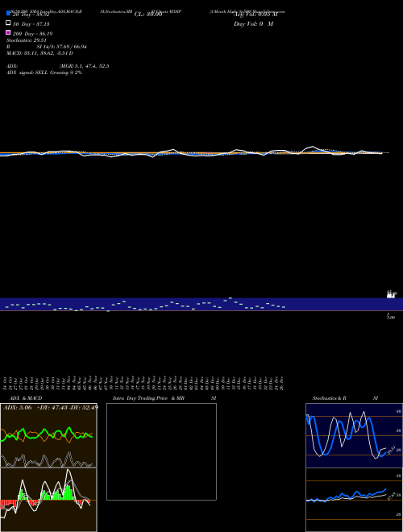Click the 'Stochastics & R' panel title
The image size is (403, 532).
(329, 398)
